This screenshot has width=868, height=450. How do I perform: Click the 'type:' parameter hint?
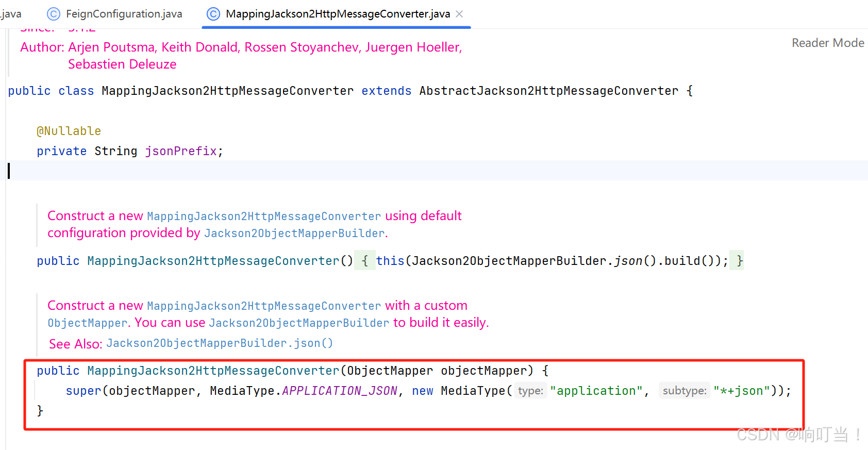click(530, 391)
